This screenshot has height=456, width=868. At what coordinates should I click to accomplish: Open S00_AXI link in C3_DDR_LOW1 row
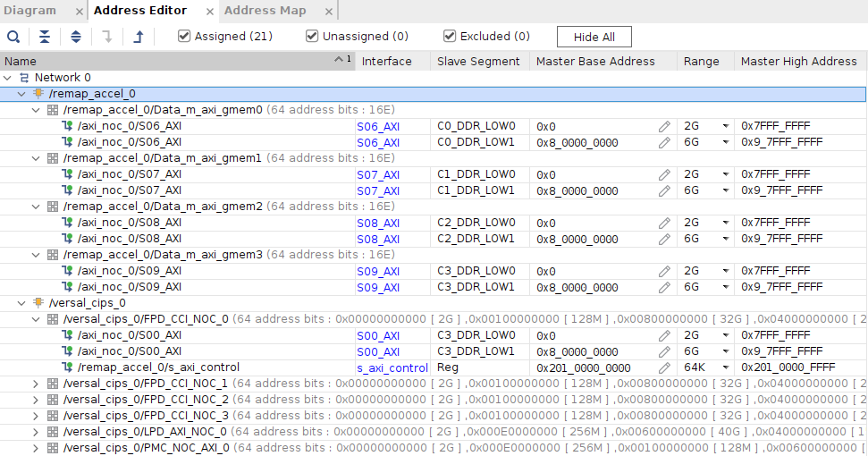tap(378, 351)
